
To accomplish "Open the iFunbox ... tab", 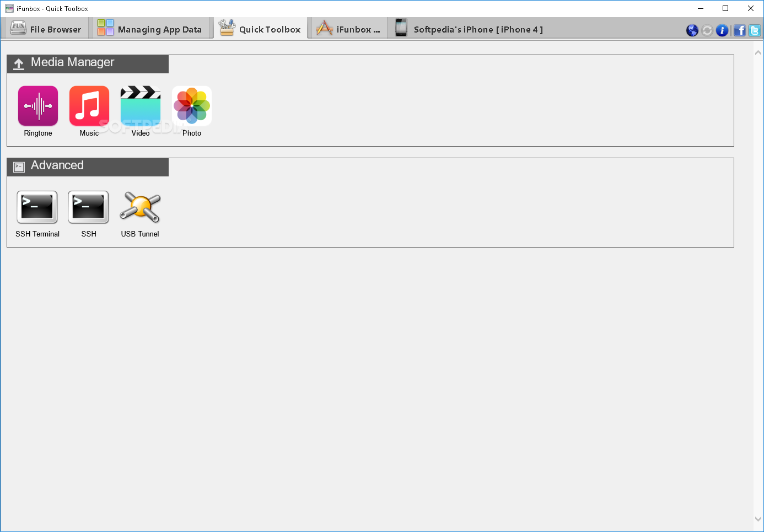I will pyautogui.click(x=348, y=29).
